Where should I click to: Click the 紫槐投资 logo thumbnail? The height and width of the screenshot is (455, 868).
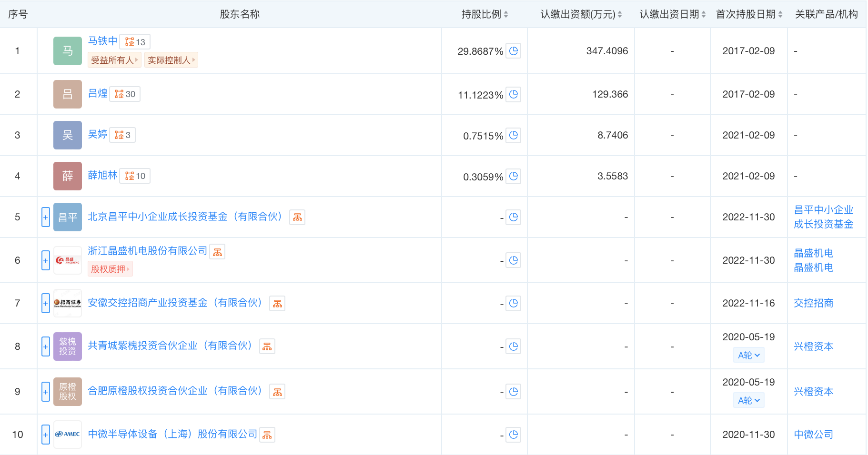pos(68,346)
